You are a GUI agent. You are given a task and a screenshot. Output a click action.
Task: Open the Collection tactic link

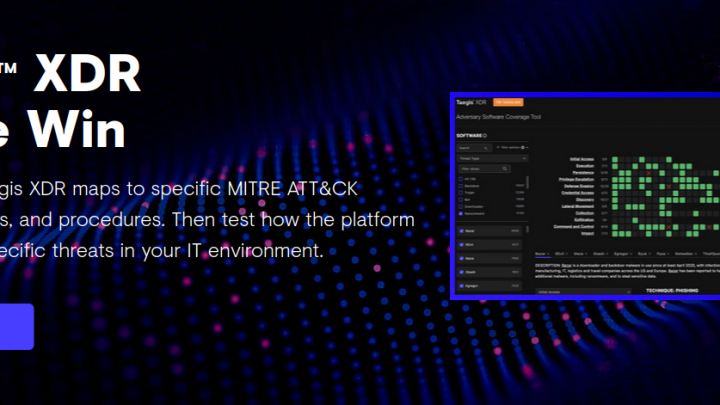[585, 213]
